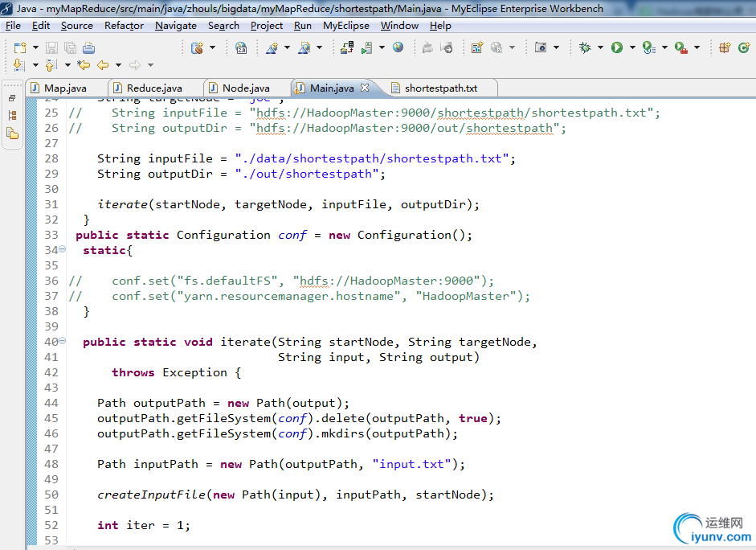Open the database connection dropdown arrow

(212, 47)
